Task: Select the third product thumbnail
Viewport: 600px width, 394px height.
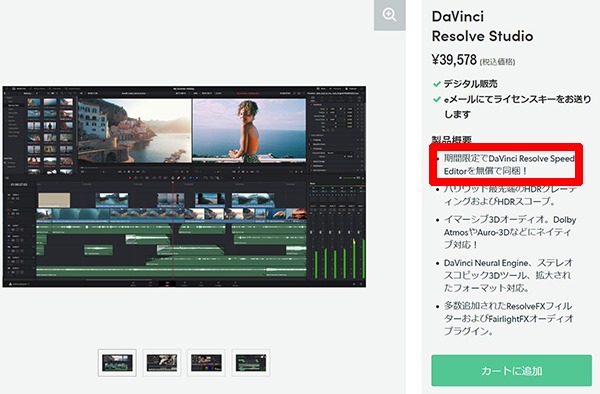Action: click(206, 363)
